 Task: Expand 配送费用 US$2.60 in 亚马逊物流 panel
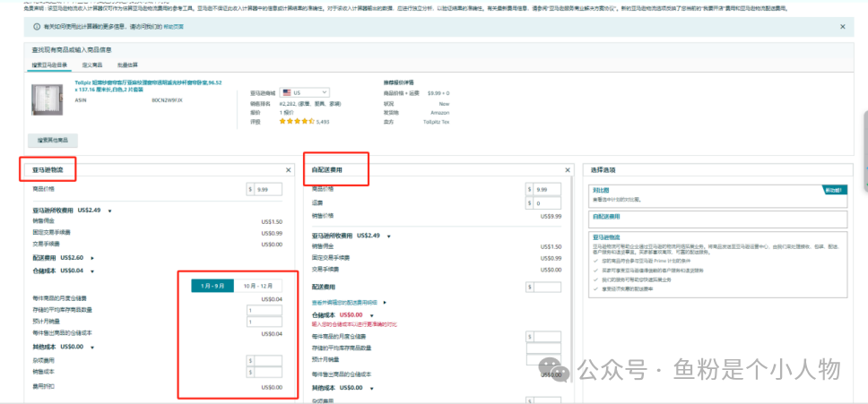click(92, 258)
